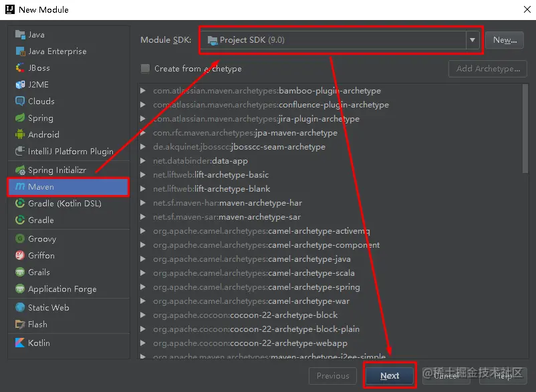Open the Module SDK dropdown arrow
536x392 pixels.
(473, 40)
